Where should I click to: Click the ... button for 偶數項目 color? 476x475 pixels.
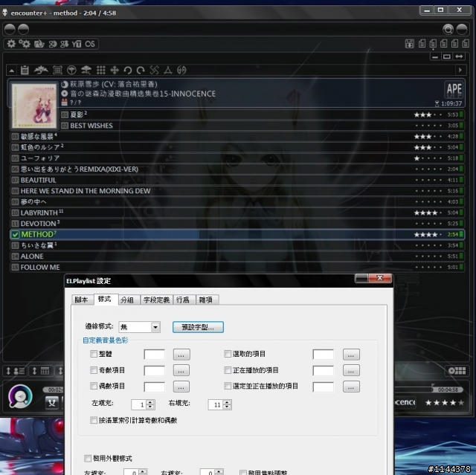click(181, 387)
